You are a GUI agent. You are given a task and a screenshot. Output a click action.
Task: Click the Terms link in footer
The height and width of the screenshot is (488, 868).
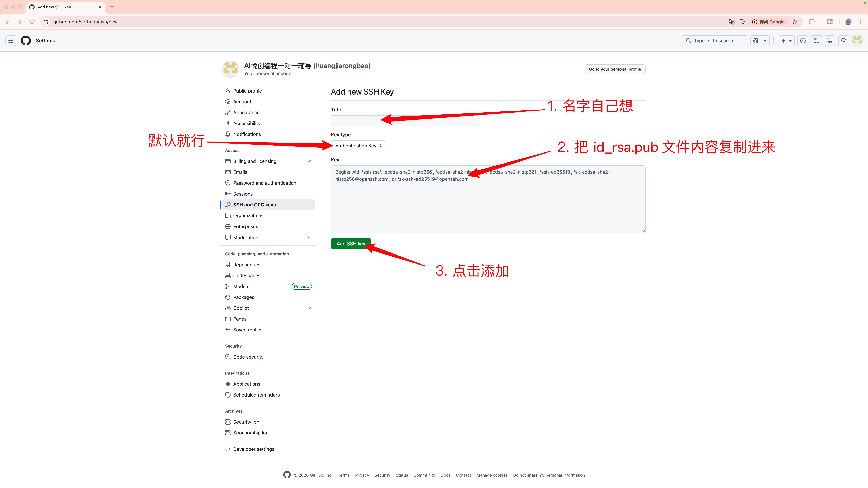coord(344,475)
